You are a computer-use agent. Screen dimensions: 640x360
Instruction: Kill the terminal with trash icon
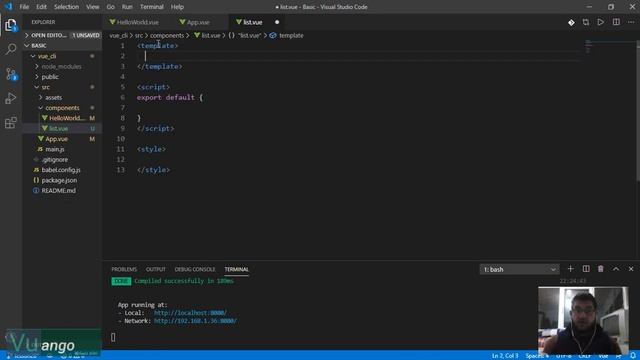pyautogui.click(x=600, y=269)
